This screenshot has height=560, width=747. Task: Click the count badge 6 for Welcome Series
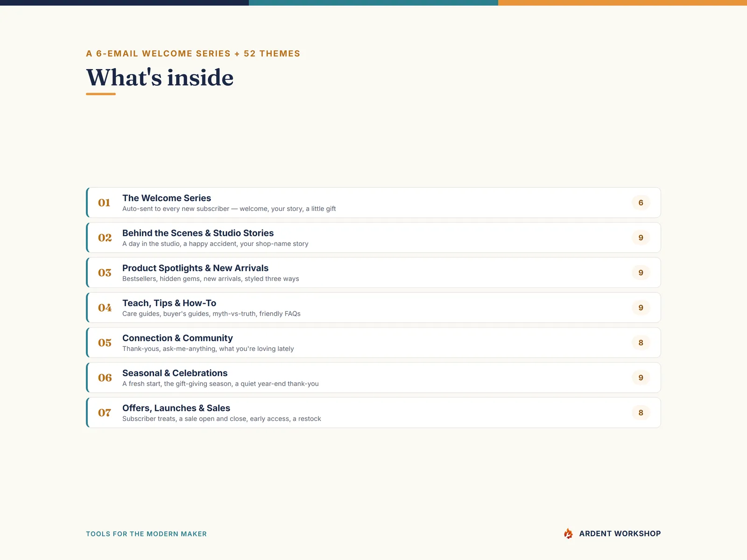tap(641, 203)
